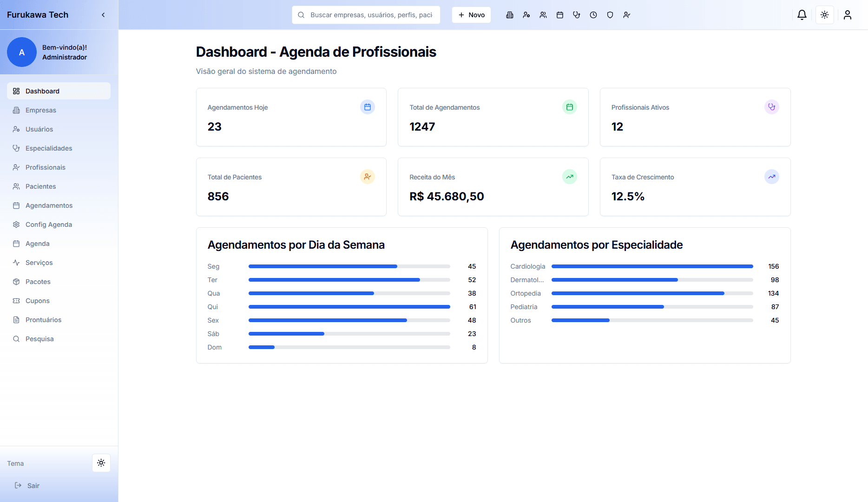Open the shield permissions icon in top toolbar
Image resolution: width=868 pixels, height=502 pixels.
coord(610,14)
